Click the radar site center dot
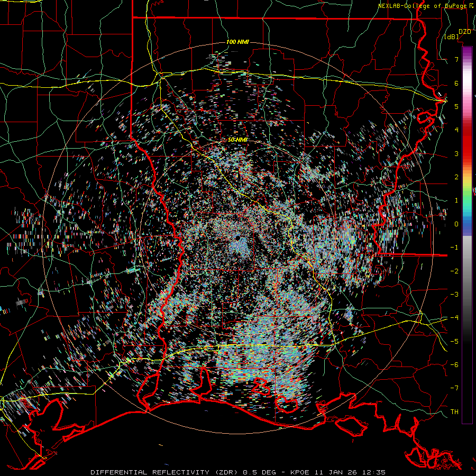The image size is (476, 476). (237, 237)
